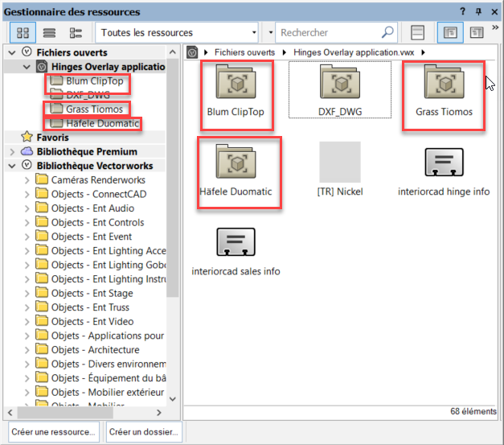The width and height of the screenshot is (504, 445).
Task: Select Grass Tiomos symbol folder thumbnail
Action: (445, 91)
